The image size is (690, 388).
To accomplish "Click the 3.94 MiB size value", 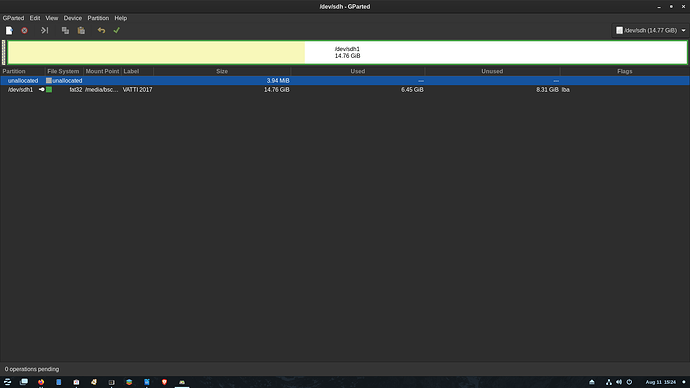I will 278,81.
